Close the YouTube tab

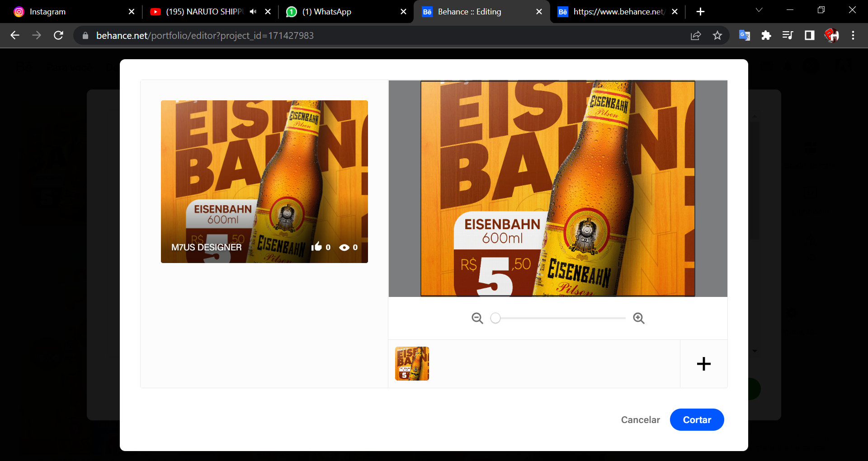[x=268, y=12]
